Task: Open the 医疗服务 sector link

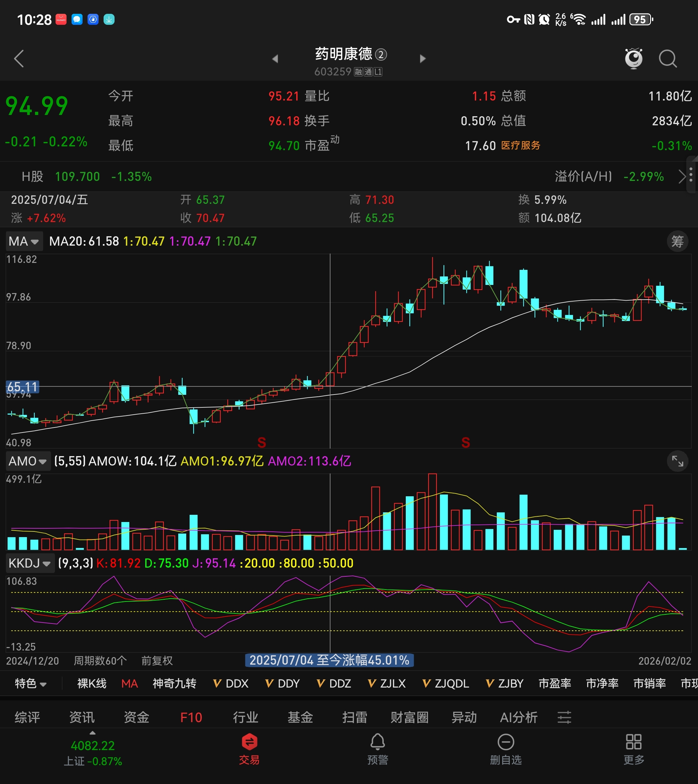Action: (520, 145)
